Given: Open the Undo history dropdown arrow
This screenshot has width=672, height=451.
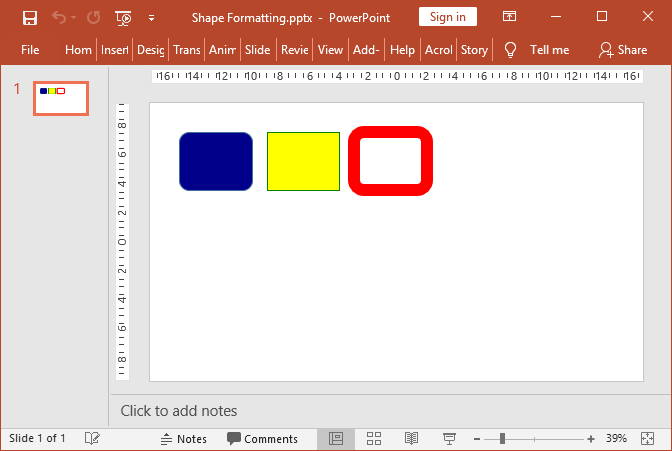Looking at the screenshot, I should tap(73, 17).
